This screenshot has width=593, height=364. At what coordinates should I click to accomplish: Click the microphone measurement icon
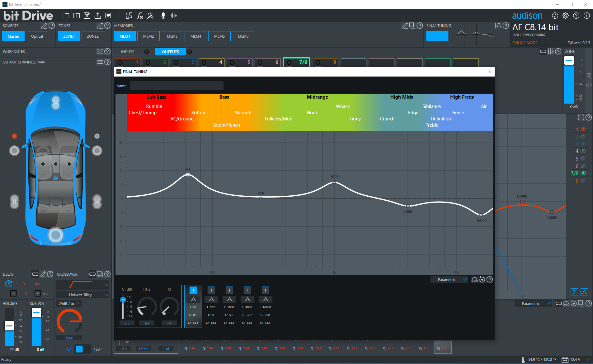tap(163, 15)
